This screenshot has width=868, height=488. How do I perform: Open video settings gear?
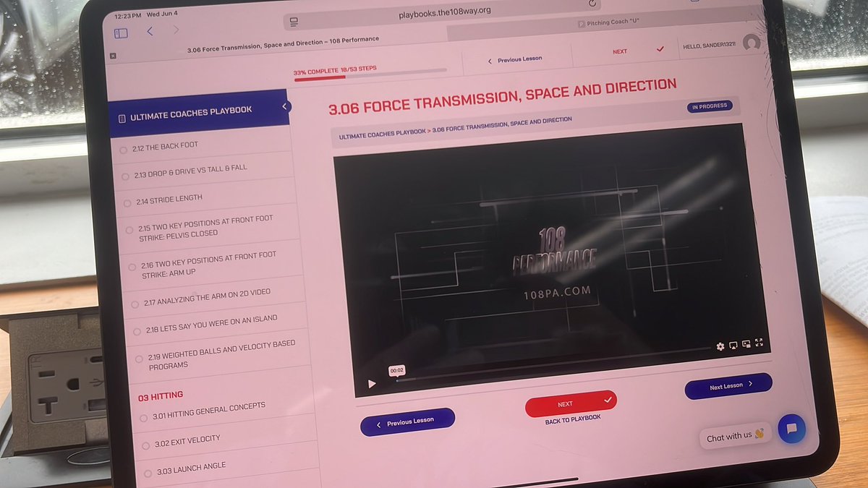pyautogui.click(x=720, y=346)
